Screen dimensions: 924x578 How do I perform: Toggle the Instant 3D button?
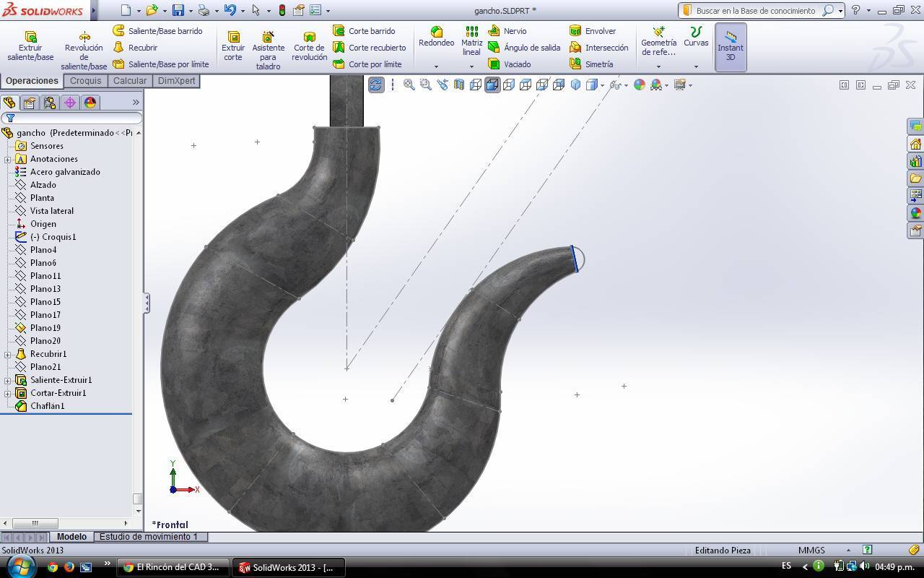tap(731, 47)
